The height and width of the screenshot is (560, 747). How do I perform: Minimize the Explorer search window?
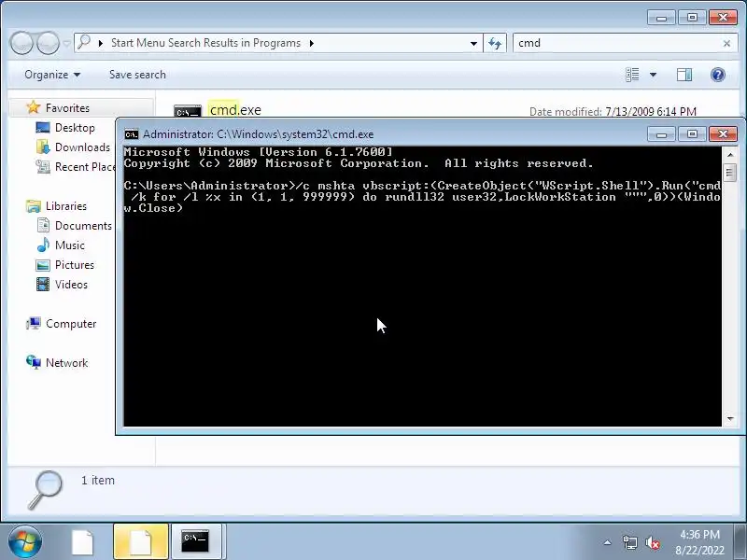(x=661, y=18)
